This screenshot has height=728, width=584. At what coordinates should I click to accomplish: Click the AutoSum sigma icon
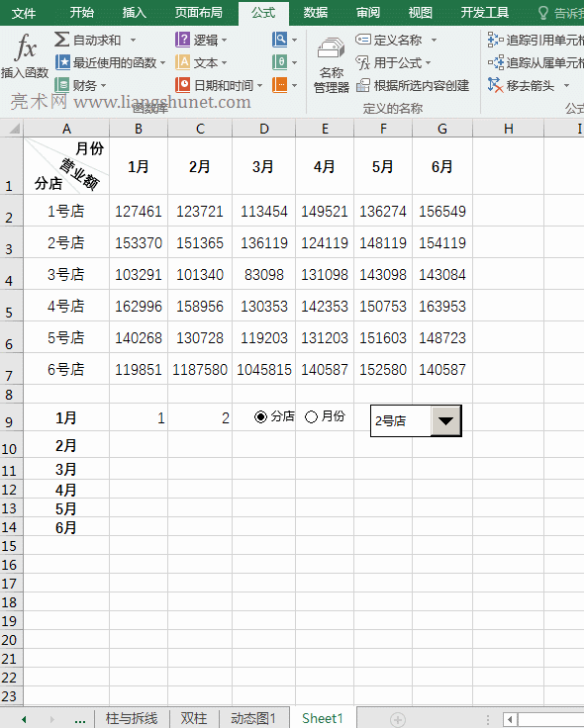[x=61, y=40]
